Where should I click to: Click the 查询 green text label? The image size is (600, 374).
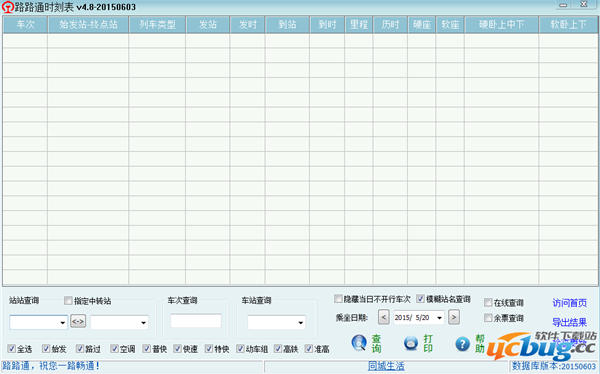[376, 343]
